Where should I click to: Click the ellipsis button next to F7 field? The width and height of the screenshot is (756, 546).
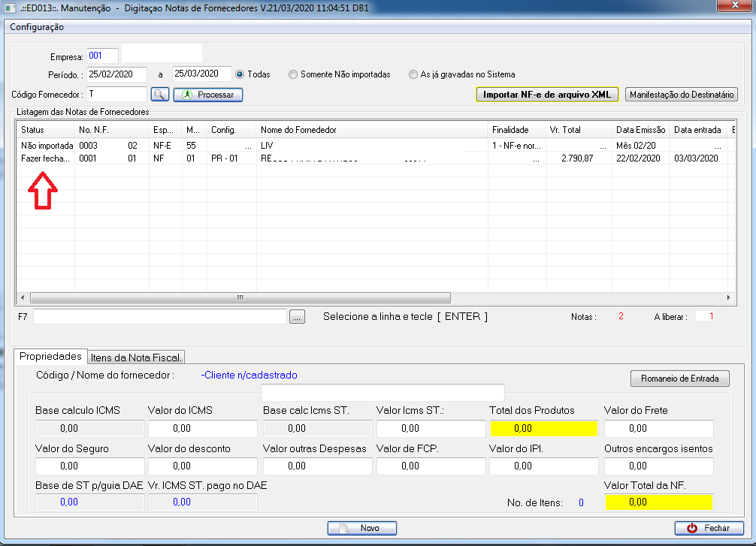[298, 318]
